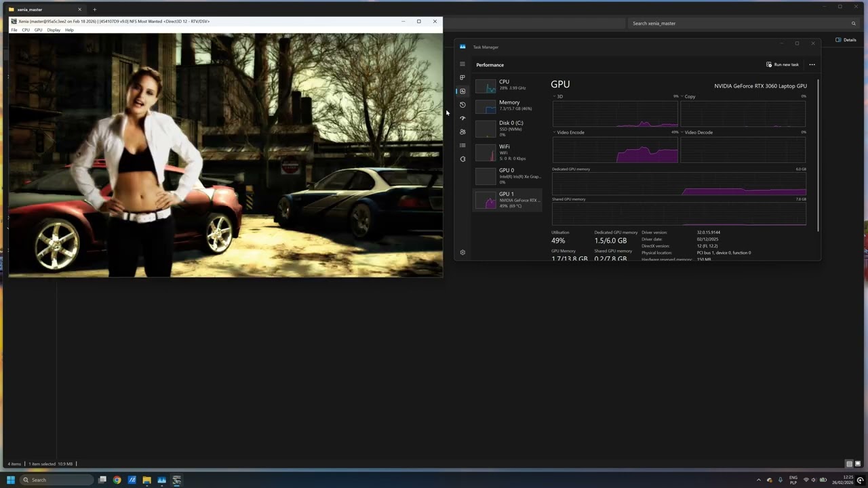
Task: Open ENG PLP language switcher
Action: [793, 480]
